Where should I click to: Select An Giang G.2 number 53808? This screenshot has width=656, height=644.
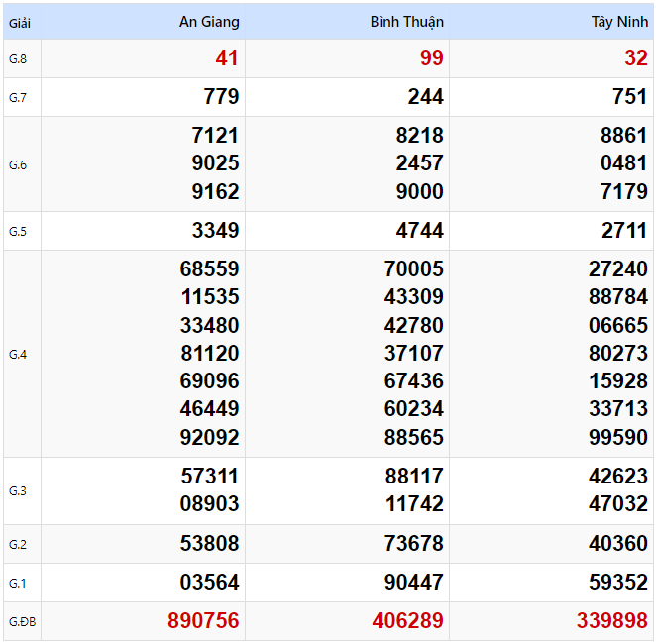click(x=209, y=544)
